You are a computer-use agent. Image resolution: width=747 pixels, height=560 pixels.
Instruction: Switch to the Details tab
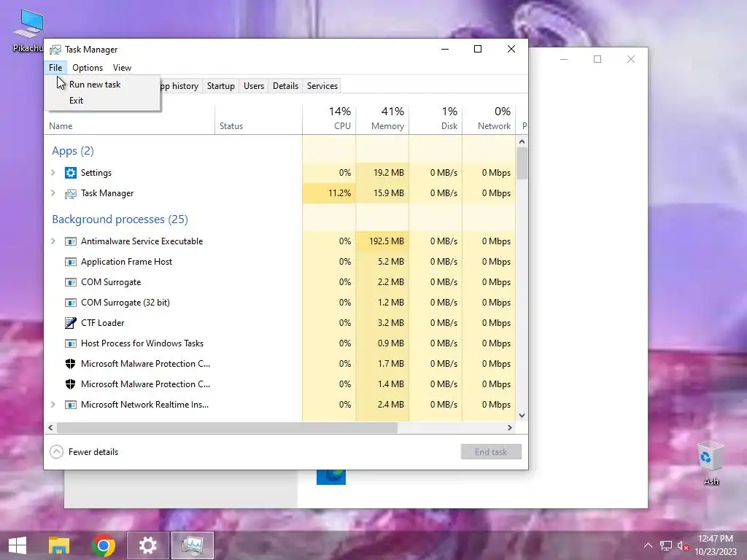[285, 86]
